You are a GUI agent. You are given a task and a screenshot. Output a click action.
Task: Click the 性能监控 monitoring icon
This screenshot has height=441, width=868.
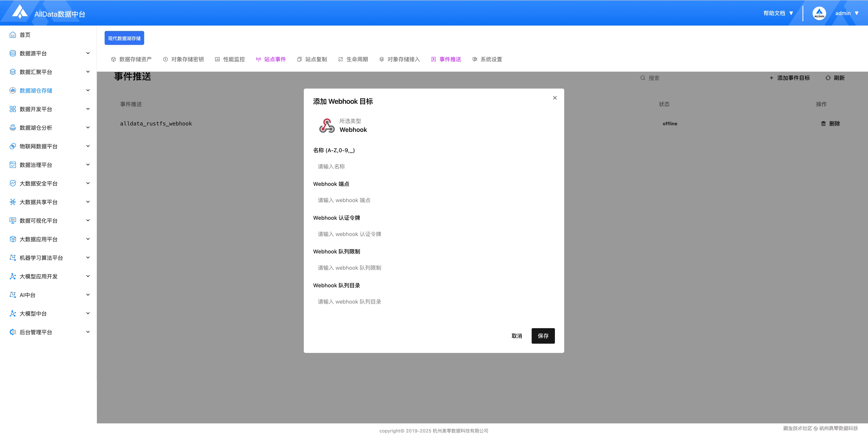click(x=217, y=59)
